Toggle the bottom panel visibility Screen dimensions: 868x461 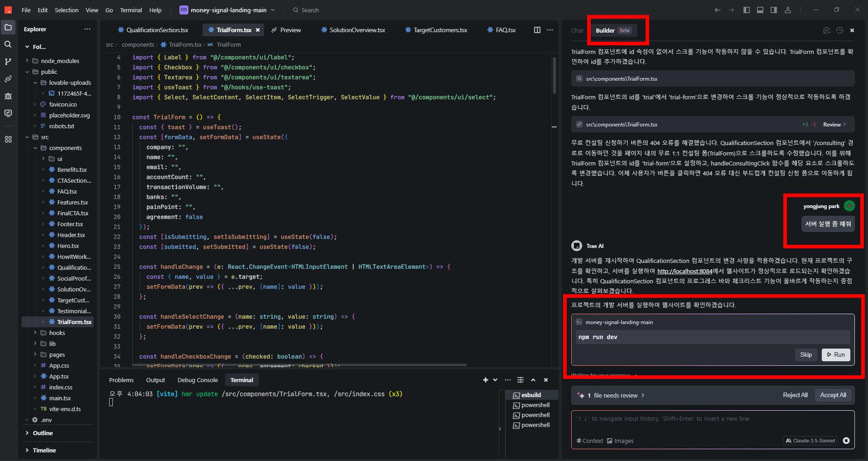760,10
